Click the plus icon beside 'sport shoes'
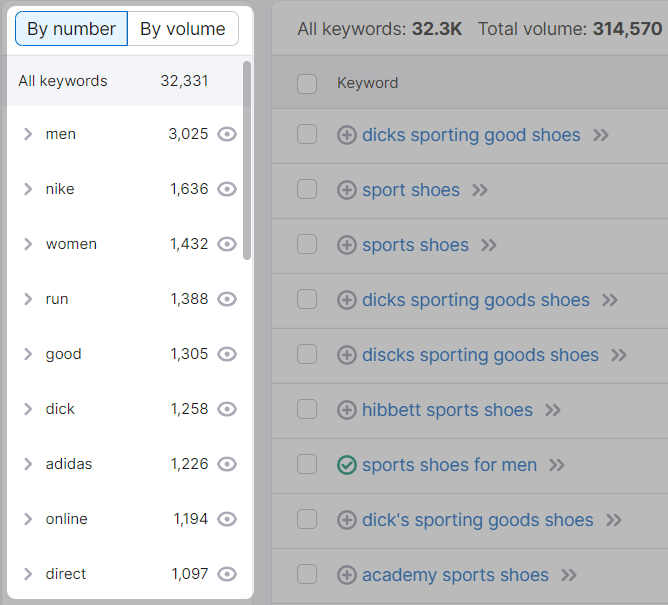This screenshot has height=605, width=668. [x=347, y=190]
